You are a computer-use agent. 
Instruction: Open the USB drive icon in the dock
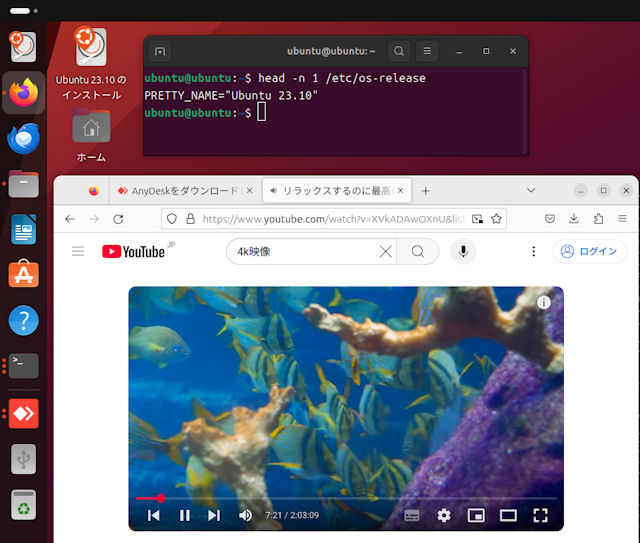(23, 459)
